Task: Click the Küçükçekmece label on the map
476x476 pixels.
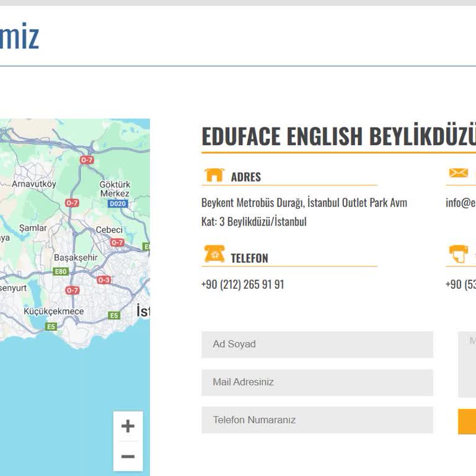Action: point(54,311)
